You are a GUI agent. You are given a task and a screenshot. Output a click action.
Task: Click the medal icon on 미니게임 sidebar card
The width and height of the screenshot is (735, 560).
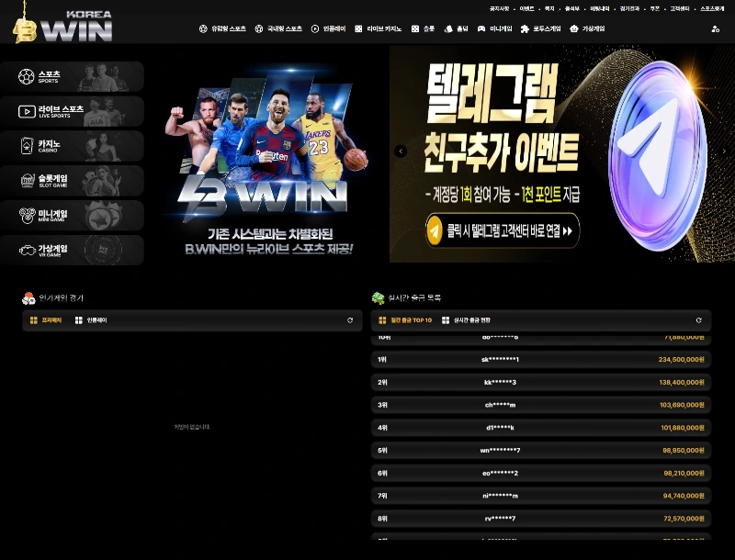[x=28, y=216]
